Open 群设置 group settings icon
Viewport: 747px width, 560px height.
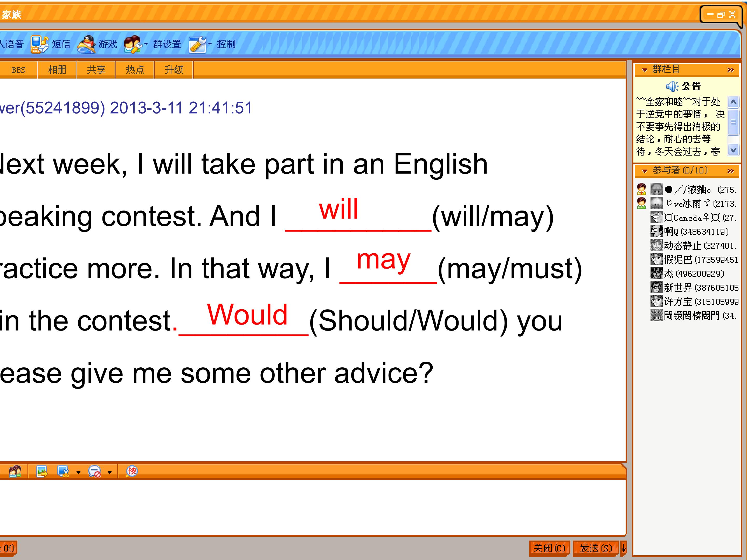pos(133,44)
